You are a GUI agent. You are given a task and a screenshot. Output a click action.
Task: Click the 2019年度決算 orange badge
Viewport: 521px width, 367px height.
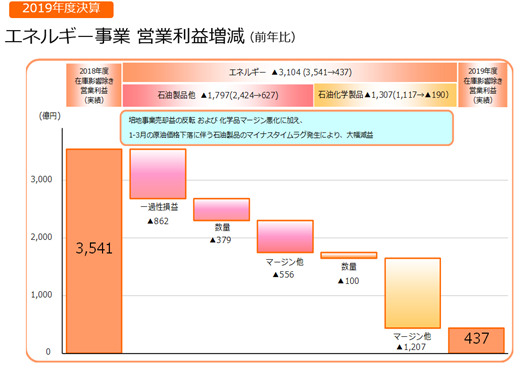[61, 9]
